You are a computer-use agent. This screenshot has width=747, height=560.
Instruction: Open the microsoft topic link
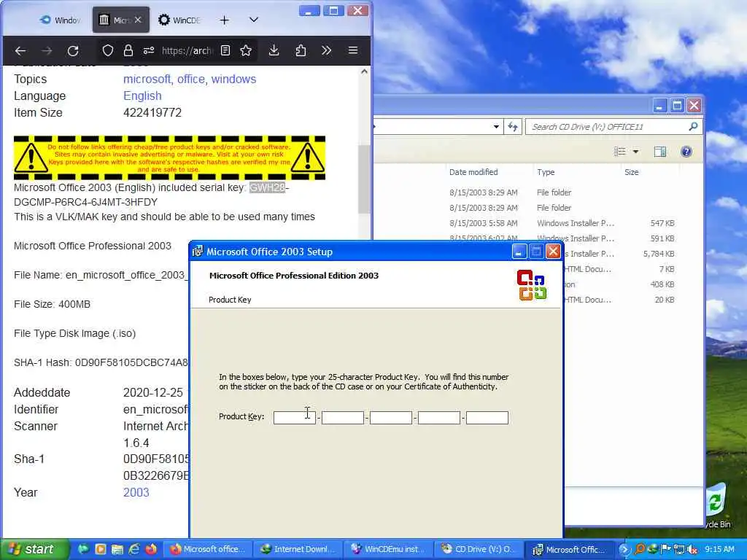click(x=147, y=79)
